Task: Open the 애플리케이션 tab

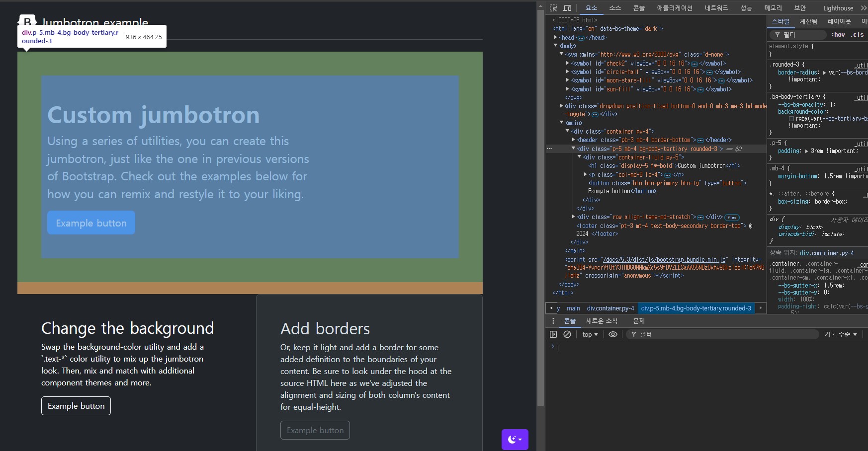Action: tap(675, 8)
